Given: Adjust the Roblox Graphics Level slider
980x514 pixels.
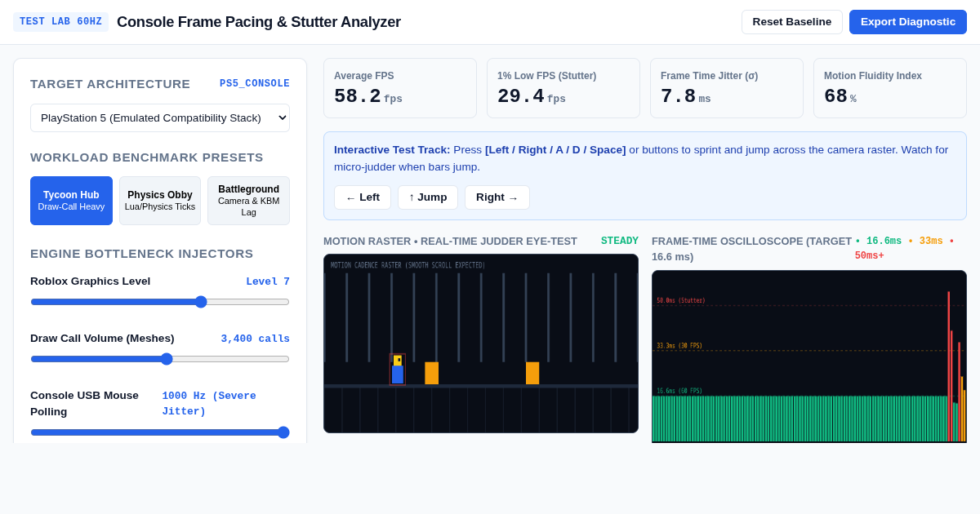Looking at the screenshot, I should click(160, 302).
